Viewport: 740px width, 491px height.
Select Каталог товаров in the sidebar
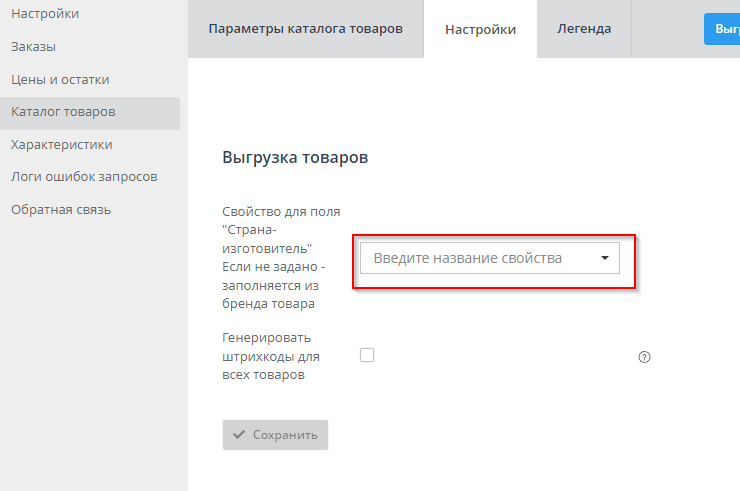[63, 112]
